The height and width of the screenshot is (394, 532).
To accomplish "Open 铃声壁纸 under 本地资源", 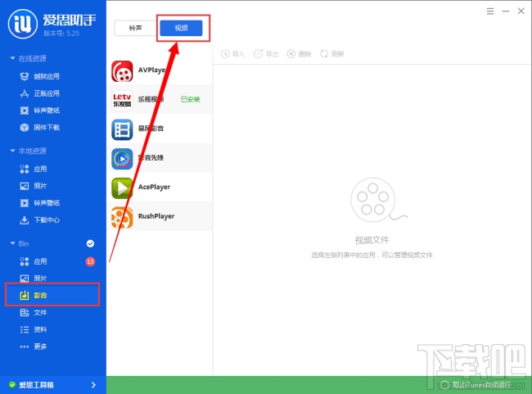I will coord(47,203).
